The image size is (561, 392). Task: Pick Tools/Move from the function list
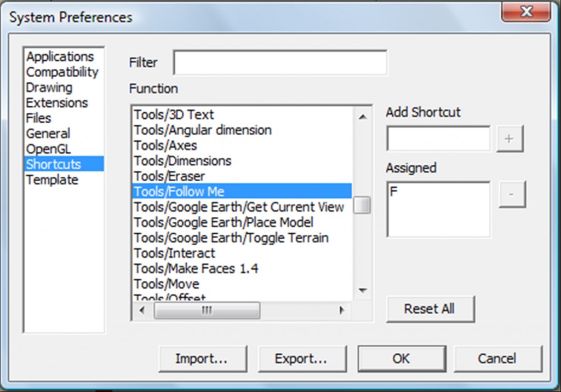coord(167,284)
